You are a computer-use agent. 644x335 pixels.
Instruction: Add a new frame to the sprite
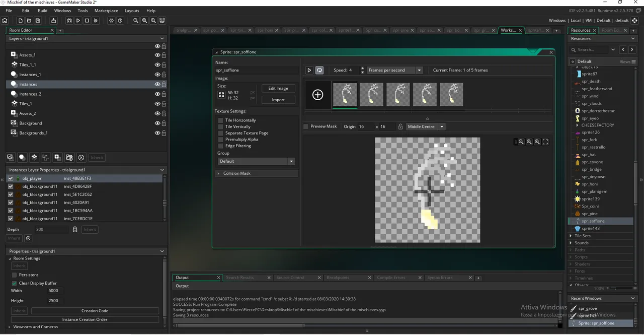tap(317, 95)
